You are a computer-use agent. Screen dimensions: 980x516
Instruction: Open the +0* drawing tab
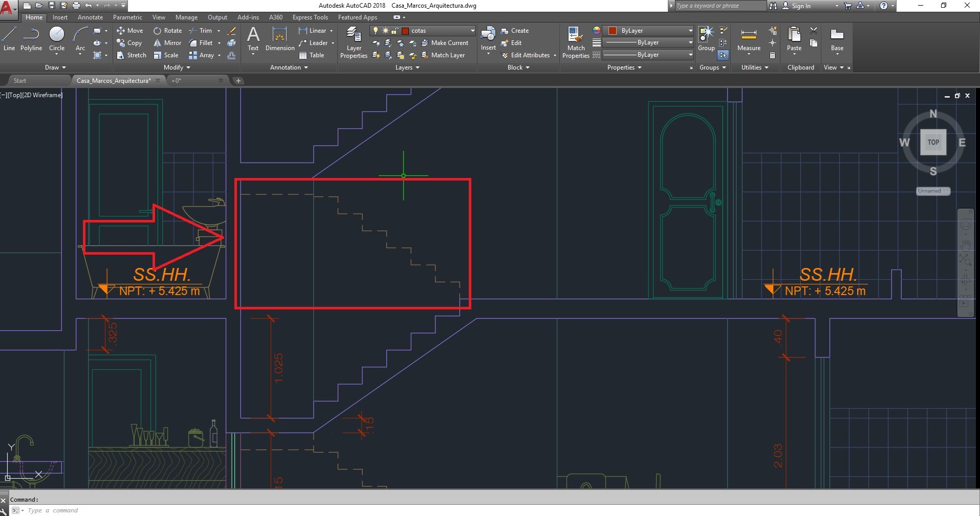tap(197, 81)
